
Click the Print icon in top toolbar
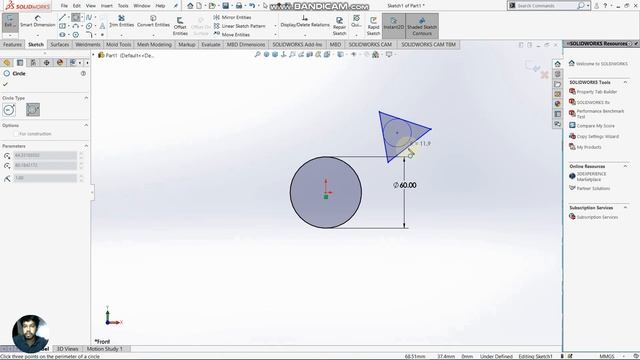(x=239, y=6)
